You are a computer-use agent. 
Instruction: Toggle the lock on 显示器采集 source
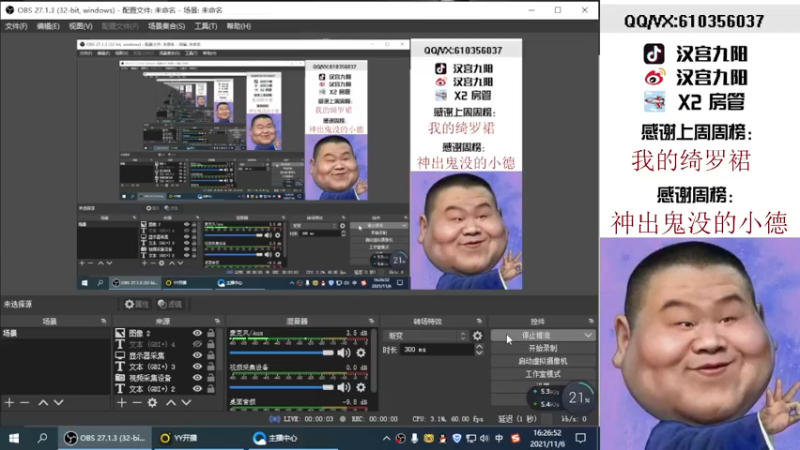click(211, 356)
